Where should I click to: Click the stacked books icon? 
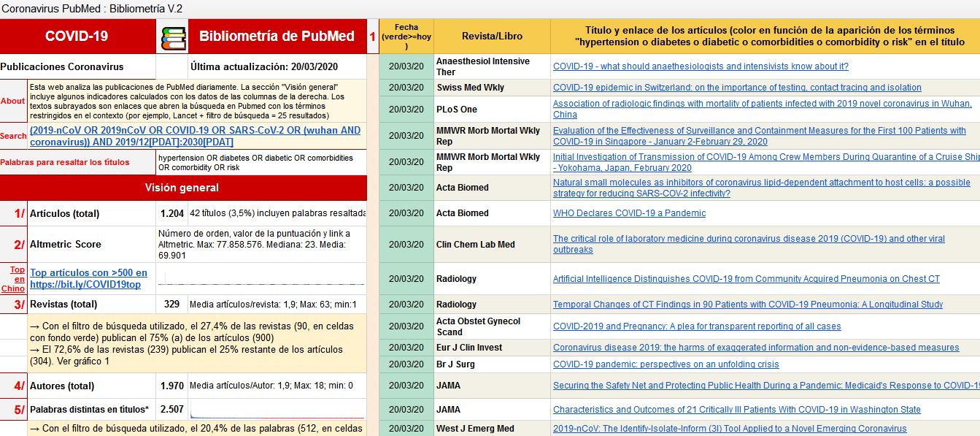tap(172, 37)
